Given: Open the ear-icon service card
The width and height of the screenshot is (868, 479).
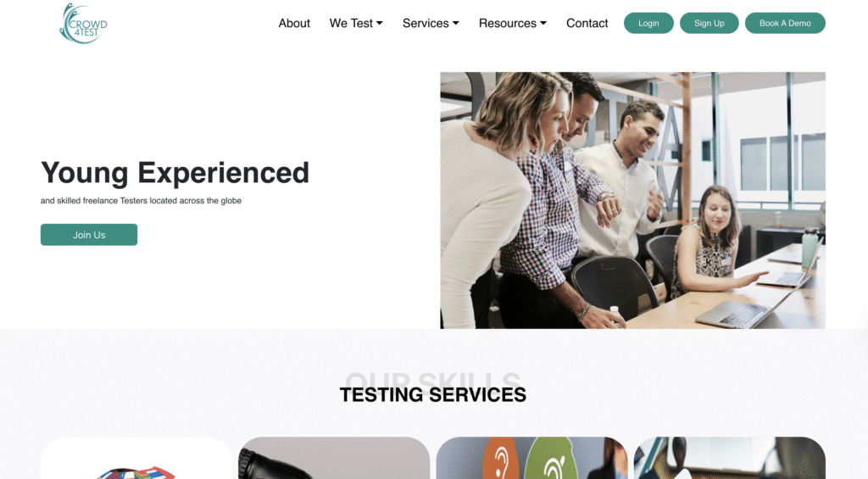Looking at the screenshot, I should click(532, 458).
